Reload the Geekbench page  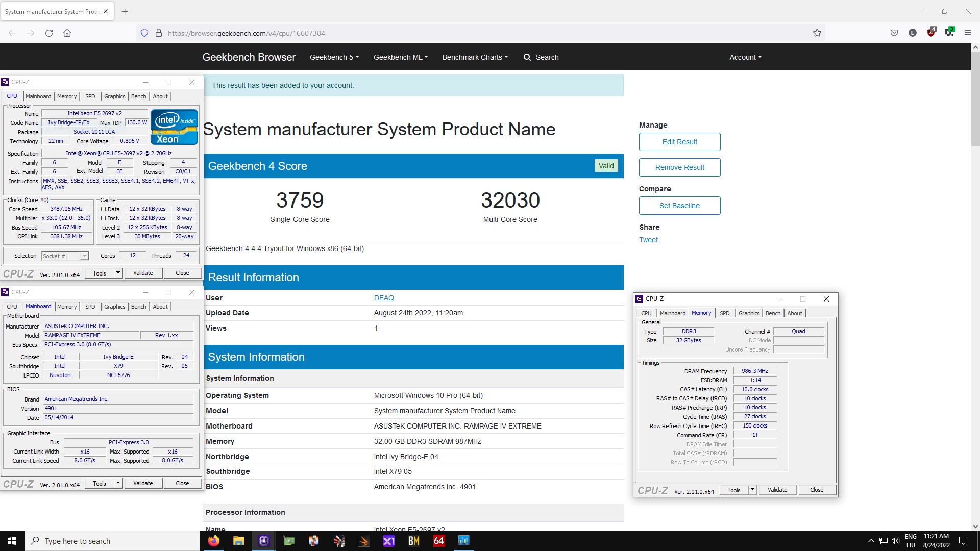pyautogui.click(x=49, y=33)
